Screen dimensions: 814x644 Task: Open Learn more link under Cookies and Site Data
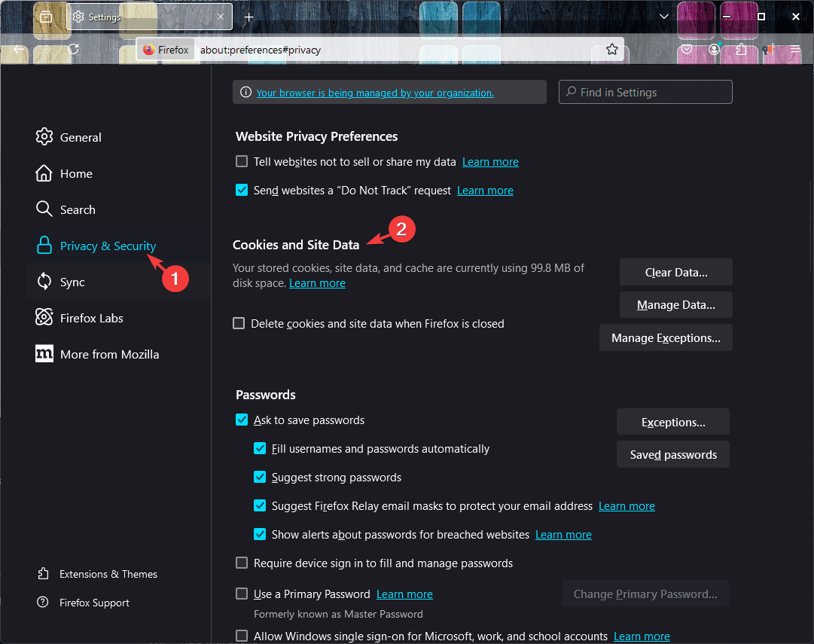[x=317, y=283]
